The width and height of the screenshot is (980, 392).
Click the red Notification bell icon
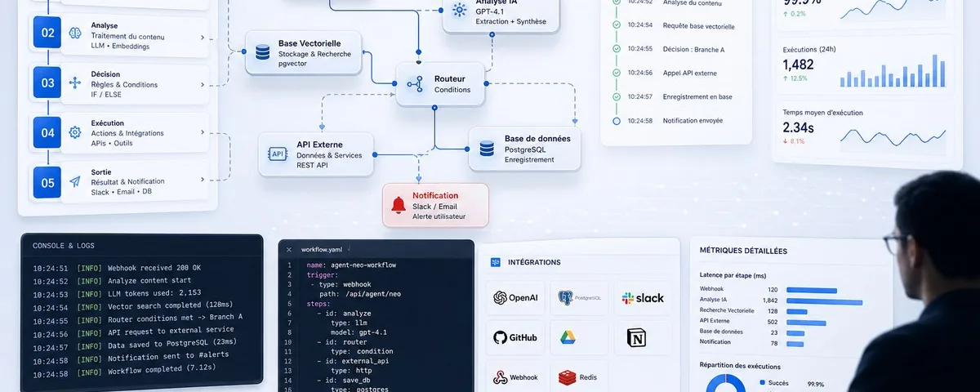pyautogui.click(x=398, y=205)
